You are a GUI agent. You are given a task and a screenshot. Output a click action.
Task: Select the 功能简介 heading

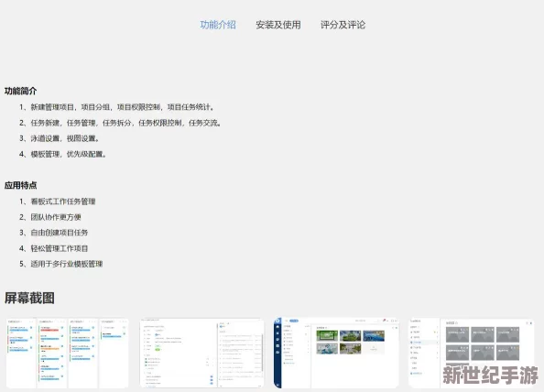(x=20, y=91)
